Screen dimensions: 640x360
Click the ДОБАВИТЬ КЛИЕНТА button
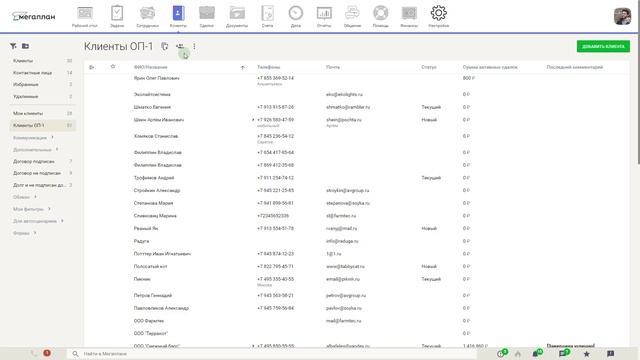coord(603,47)
